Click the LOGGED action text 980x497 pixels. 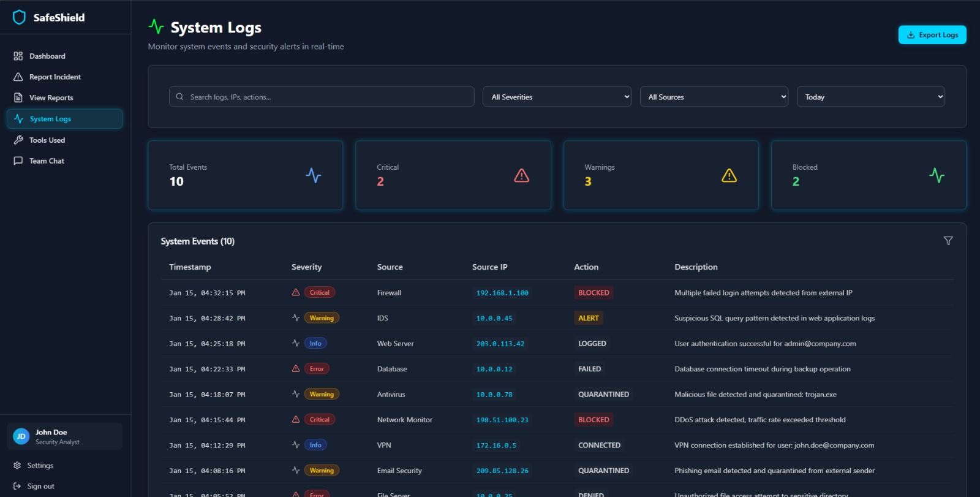[592, 344]
